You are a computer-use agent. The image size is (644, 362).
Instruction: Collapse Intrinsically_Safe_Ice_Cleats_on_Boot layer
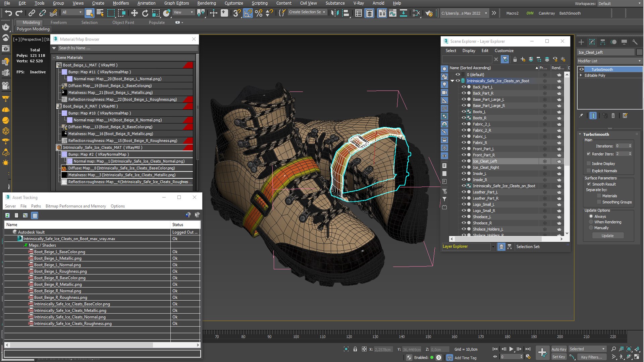pos(452,81)
